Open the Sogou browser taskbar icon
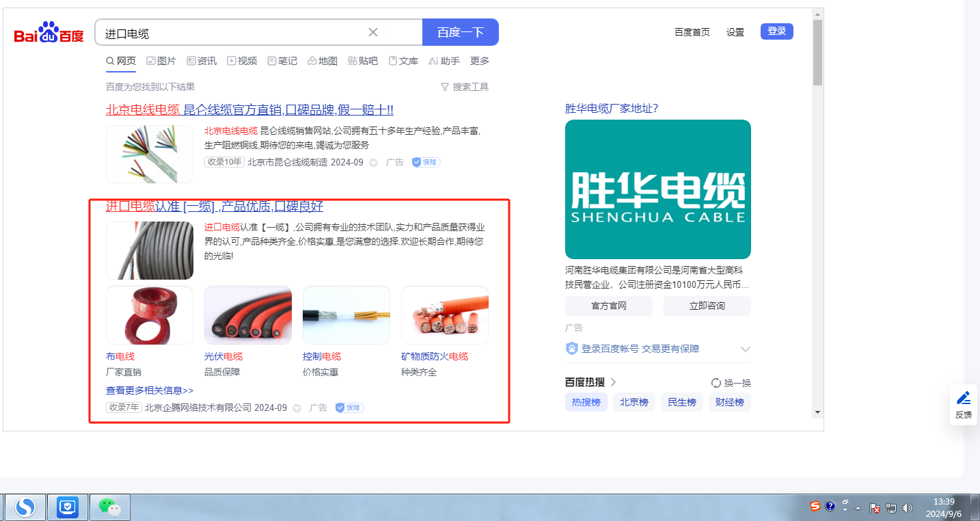 [26, 507]
